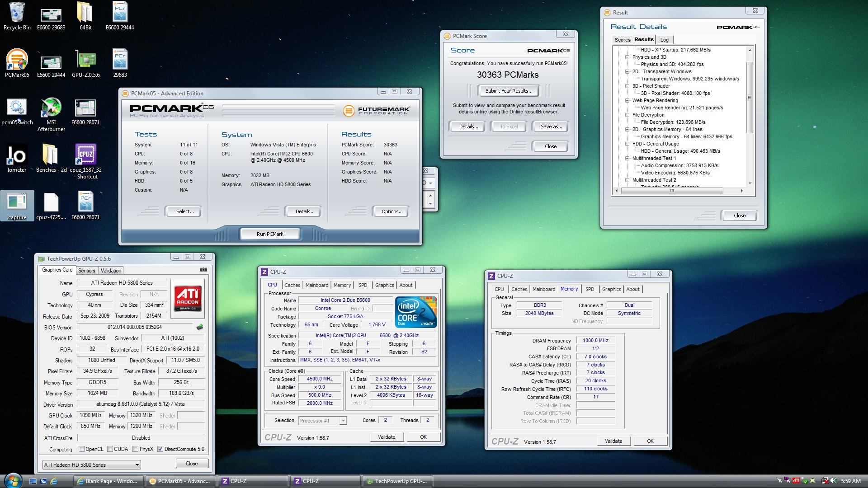Open the Log tab in Result window

pyautogui.click(x=664, y=40)
